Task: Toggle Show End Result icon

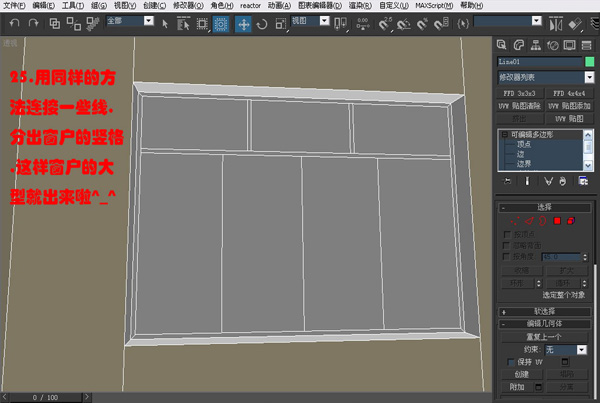Action: tap(527, 181)
